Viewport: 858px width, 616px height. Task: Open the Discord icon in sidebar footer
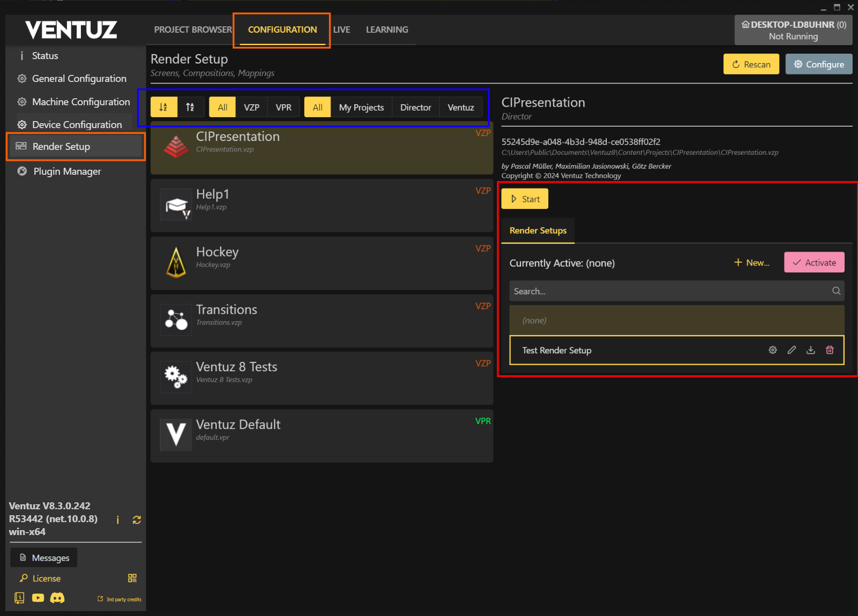click(58, 598)
